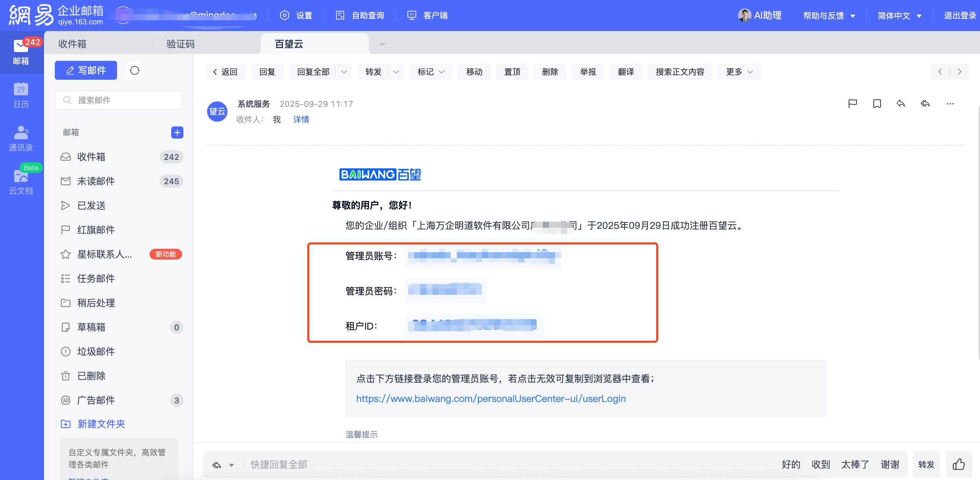Screen dimensions: 980x480
Task: Click the reply-all arrow icon in header
Action: pyautogui.click(x=925, y=104)
